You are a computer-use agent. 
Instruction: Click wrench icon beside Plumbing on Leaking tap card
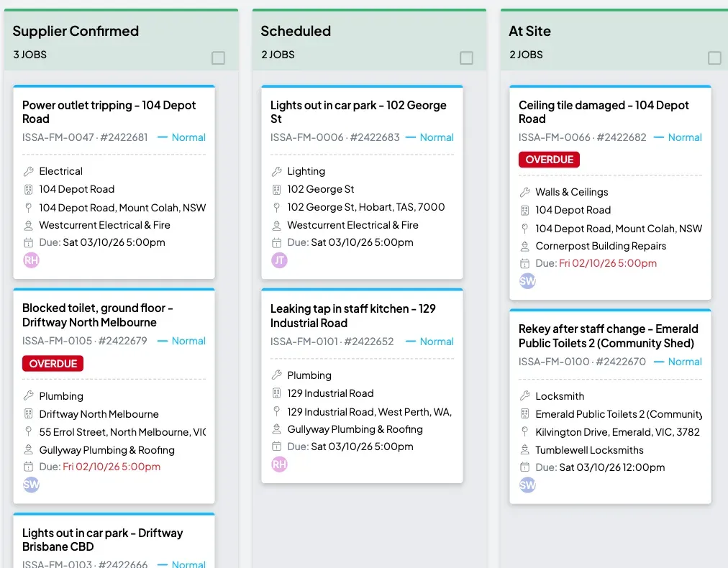click(277, 375)
